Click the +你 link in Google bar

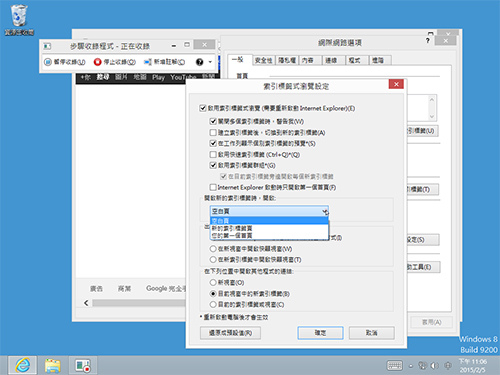(x=85, y=77)
